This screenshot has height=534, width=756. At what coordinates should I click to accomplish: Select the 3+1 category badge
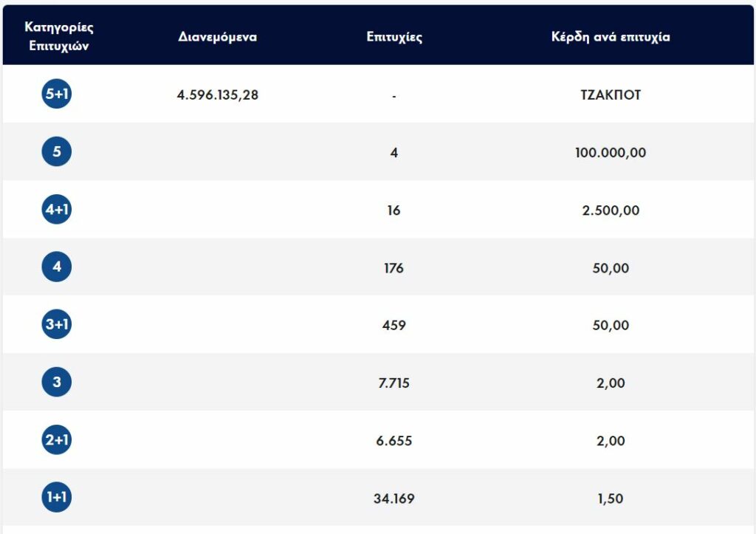[57, 324]
